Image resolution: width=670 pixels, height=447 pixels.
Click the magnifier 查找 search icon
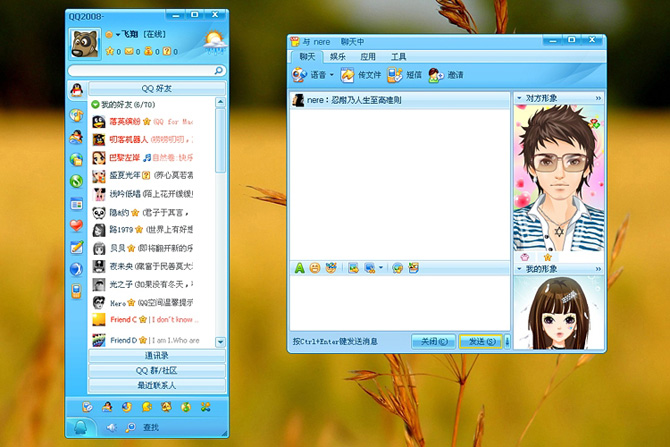tap(130, 427)
